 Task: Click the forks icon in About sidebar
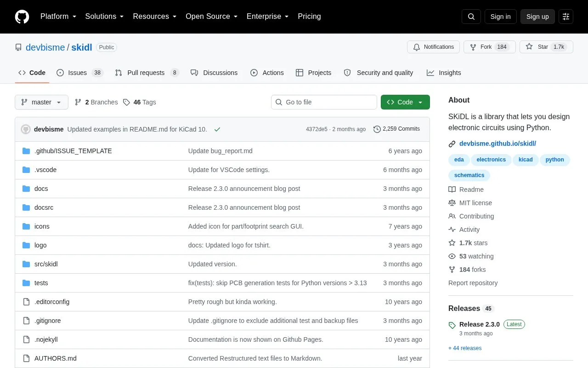(452, 270)
